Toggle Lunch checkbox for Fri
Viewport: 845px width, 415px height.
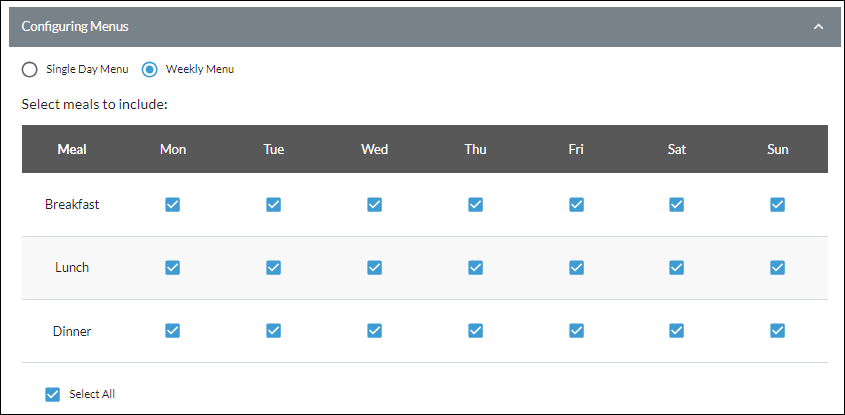(x=576, y=268)
